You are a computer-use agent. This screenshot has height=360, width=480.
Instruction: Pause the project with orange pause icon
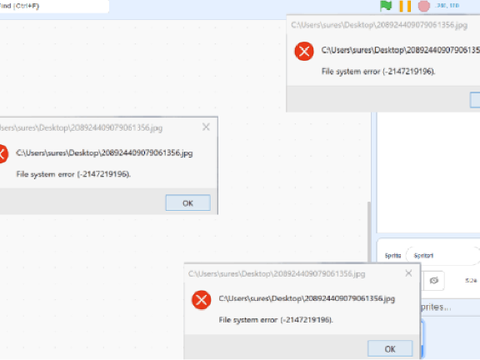[x=405, y=6]
